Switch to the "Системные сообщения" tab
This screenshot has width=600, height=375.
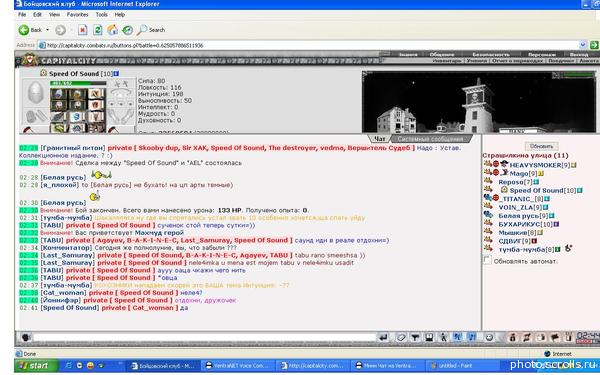click(430, 139)
